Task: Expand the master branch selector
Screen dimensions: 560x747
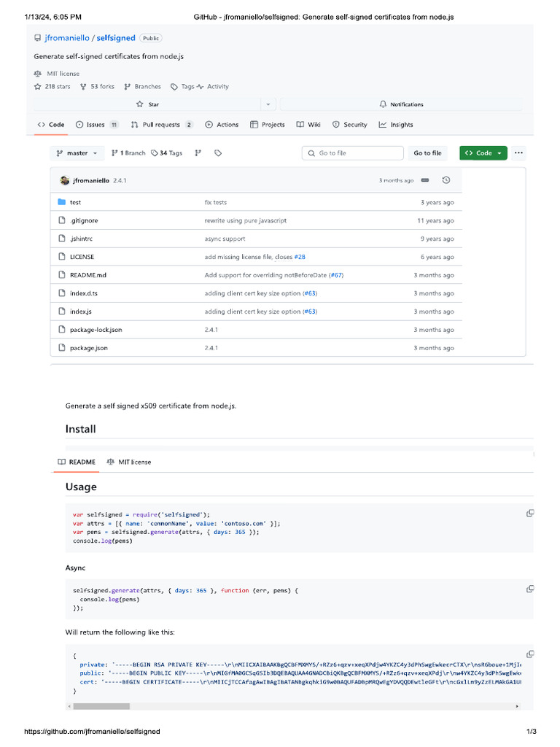Action: pyautogui.click(x=77, y=153)
